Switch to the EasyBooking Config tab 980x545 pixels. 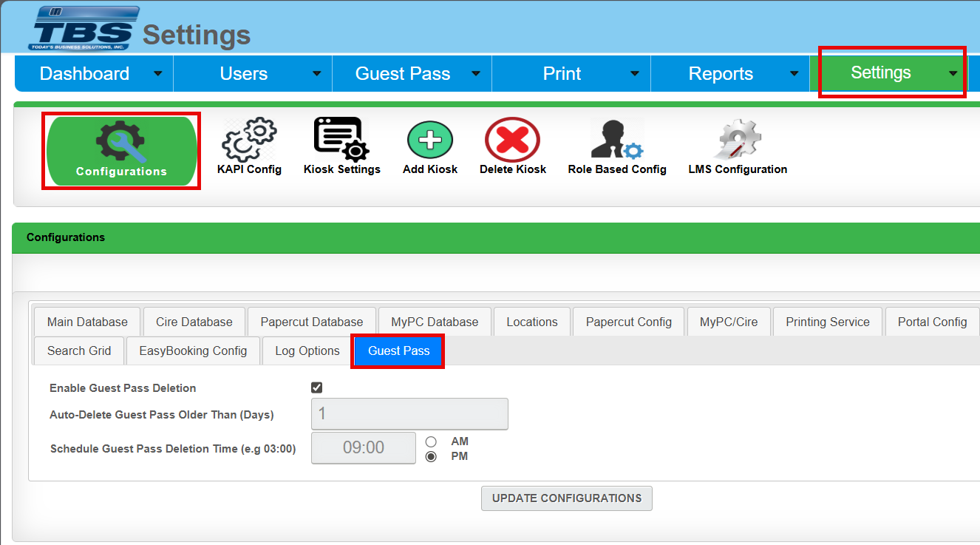(193, 351)
